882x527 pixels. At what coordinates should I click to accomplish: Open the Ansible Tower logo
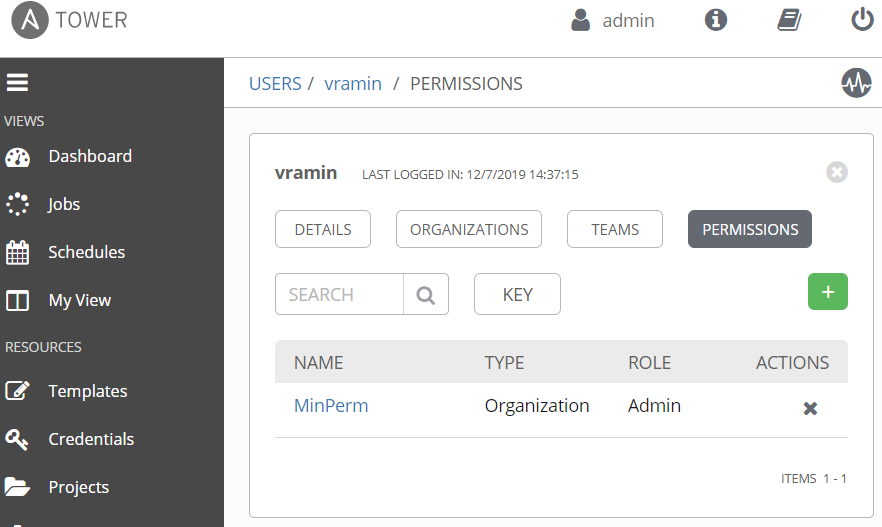coord(69,20)
